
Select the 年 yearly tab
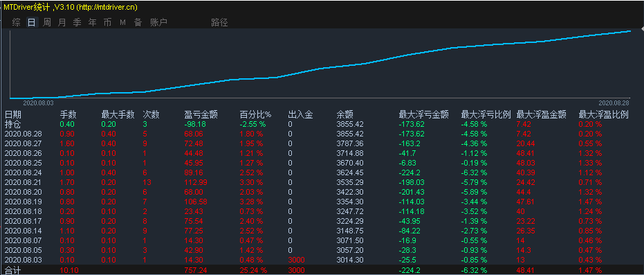[92, 23]
